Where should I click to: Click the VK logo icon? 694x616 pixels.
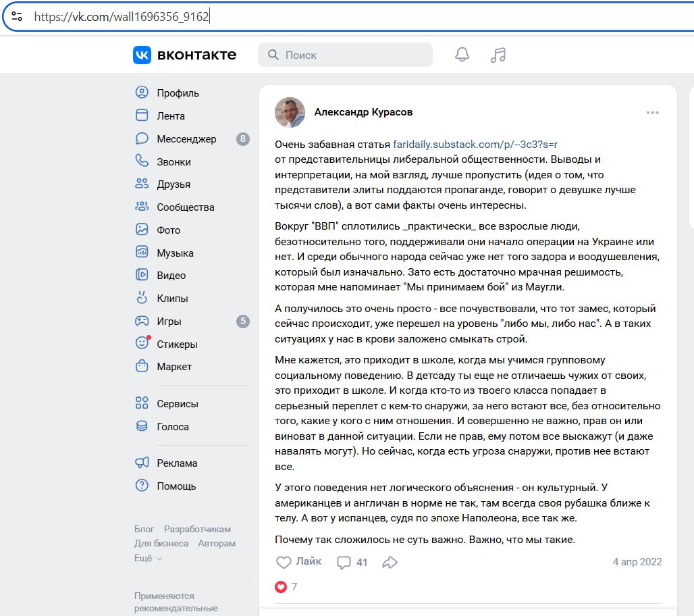coord(142,55)
